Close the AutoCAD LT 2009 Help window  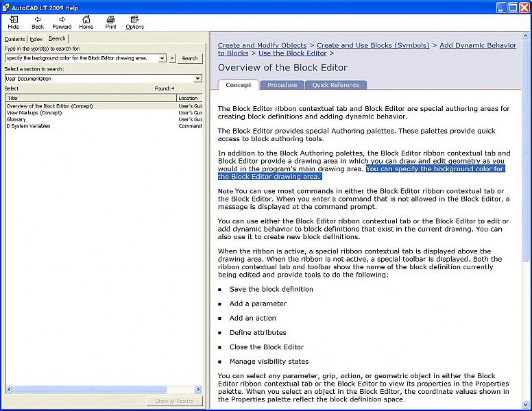click(524, 8)
